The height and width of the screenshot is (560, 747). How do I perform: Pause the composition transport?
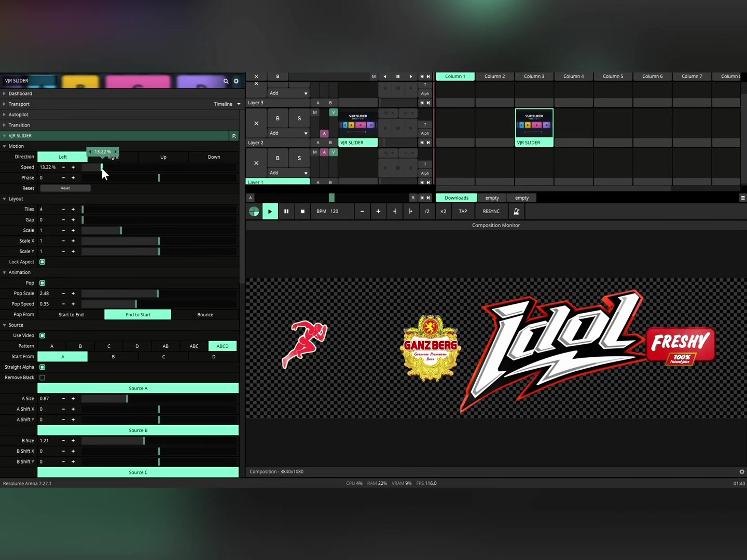pos(286,212)
